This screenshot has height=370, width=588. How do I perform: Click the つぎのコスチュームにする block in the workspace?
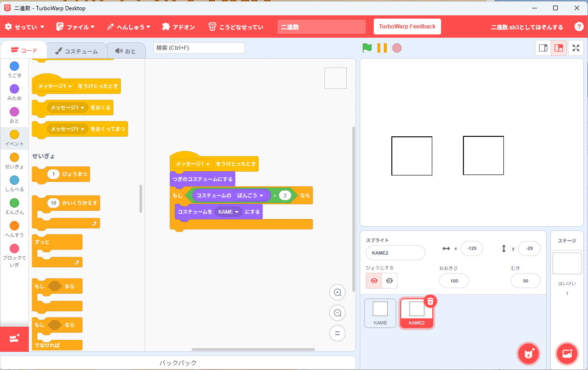(x=203, y=179)
